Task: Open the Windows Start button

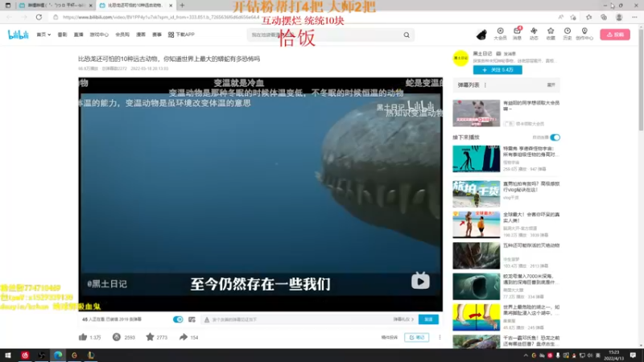Action: coord(8,356)
